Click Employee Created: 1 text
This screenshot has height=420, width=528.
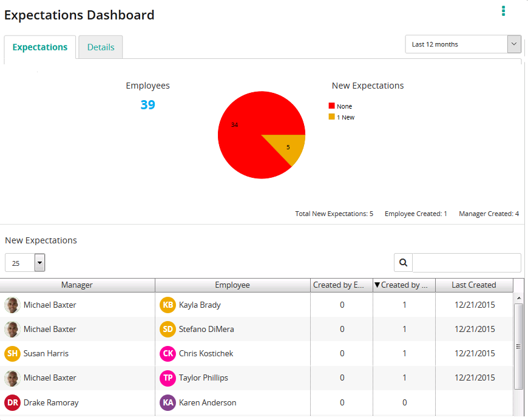click(x=416, y=214)
